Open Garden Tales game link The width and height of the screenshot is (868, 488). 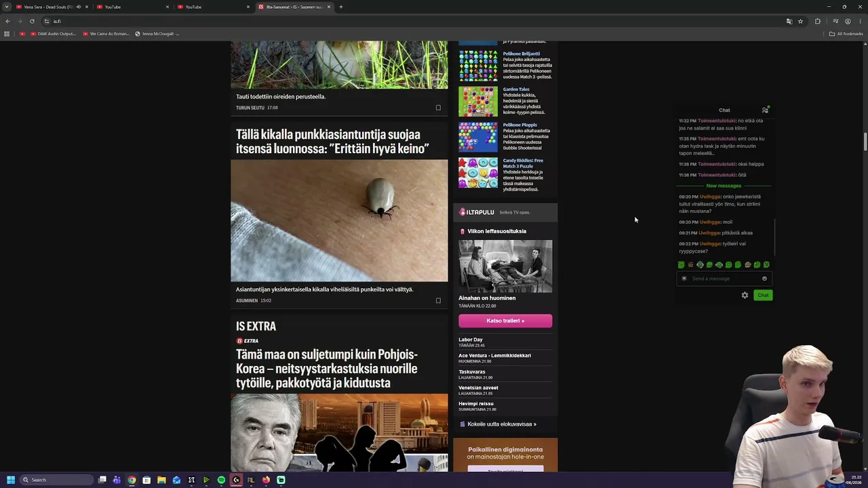(516, 89)
